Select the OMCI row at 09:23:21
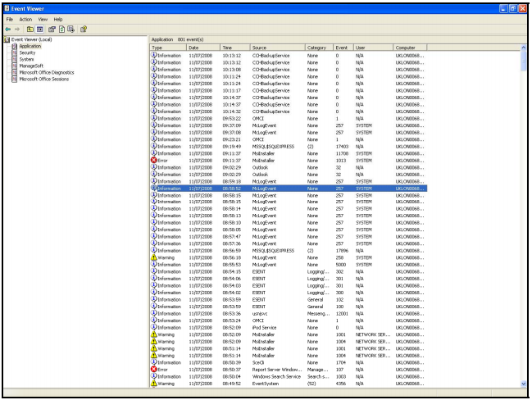Image resolution: width=532 pixels, height=400 pixels. tap(289, 139)
